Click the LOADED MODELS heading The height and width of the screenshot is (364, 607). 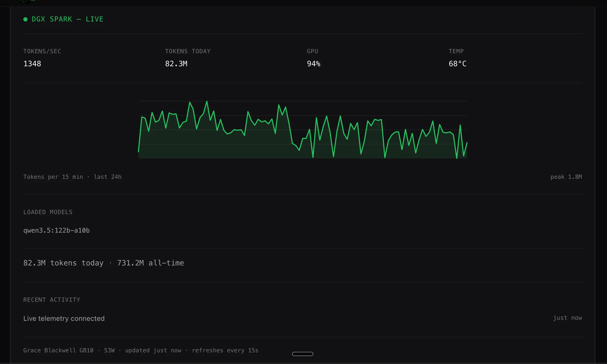(x=48, y=212)
